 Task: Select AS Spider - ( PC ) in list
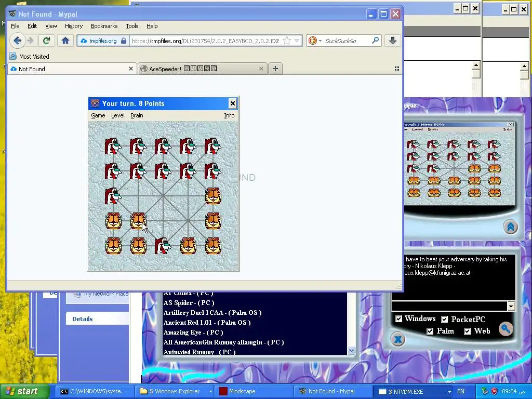(x=189, y=303)
